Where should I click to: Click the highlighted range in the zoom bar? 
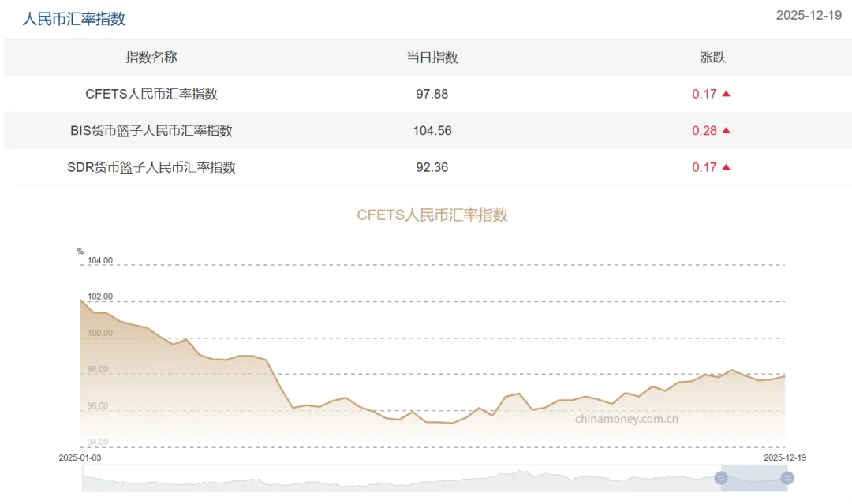pos(753,478)
